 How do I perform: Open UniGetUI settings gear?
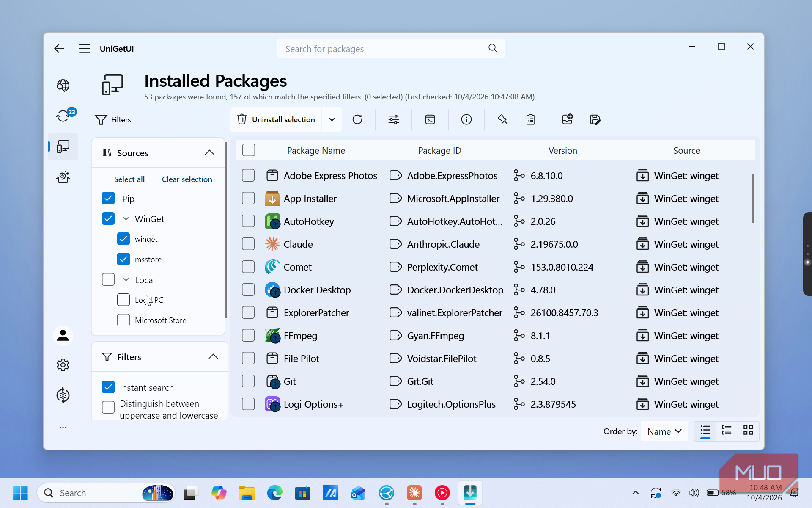click(x=63, y=365)
